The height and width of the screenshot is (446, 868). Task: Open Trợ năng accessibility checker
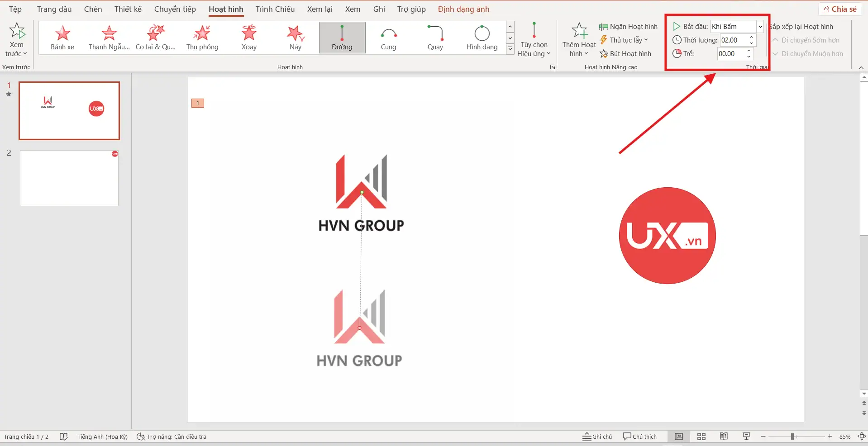pos(172,437)
